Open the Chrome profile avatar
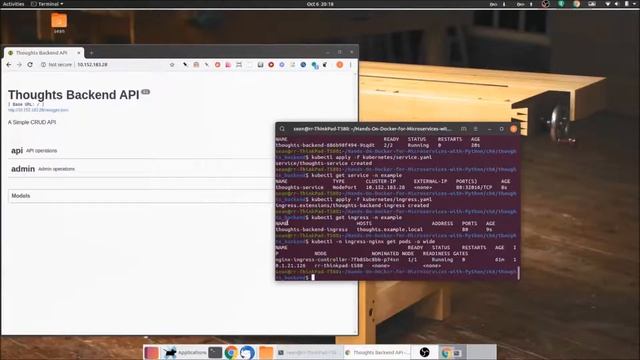 click(x=340, y=64)
